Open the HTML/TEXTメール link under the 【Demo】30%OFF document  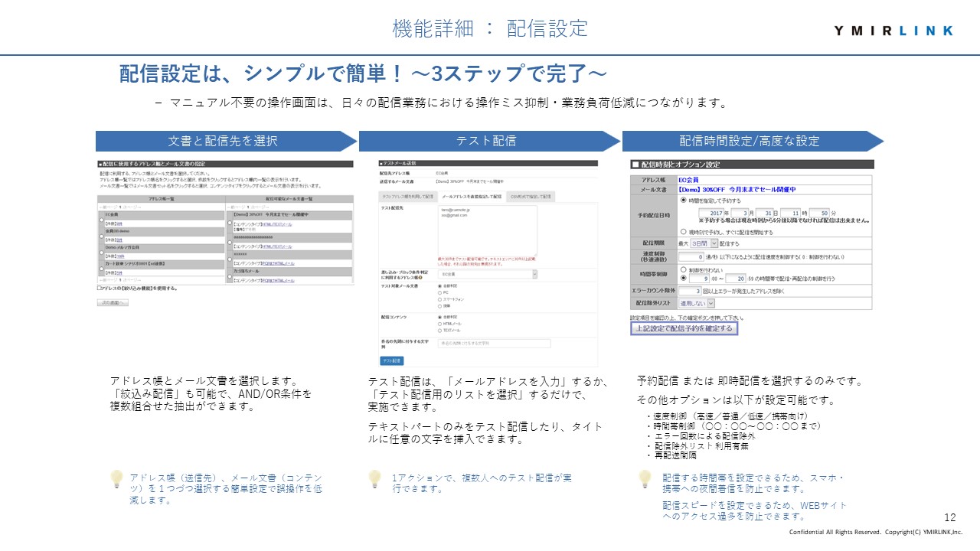[x=276, y=224]
